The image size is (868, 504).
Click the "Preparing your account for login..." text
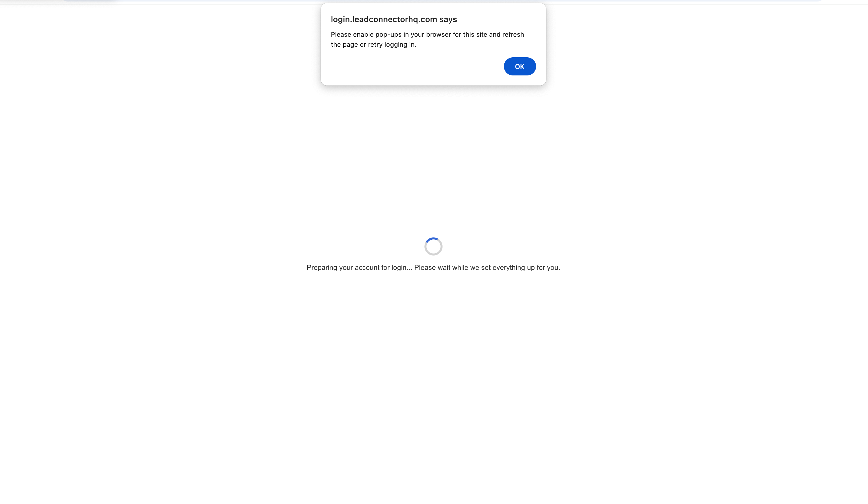(x=359, y=267)
